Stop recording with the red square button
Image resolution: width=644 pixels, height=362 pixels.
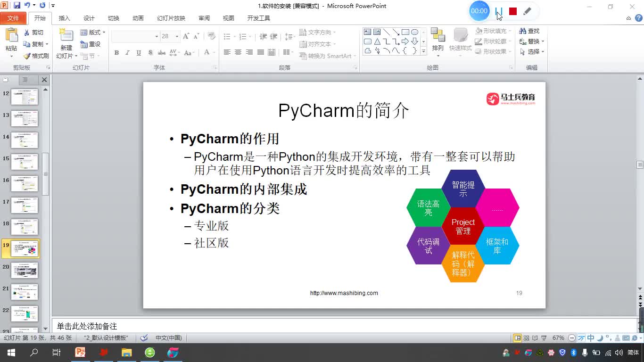(x=513, y=11)
